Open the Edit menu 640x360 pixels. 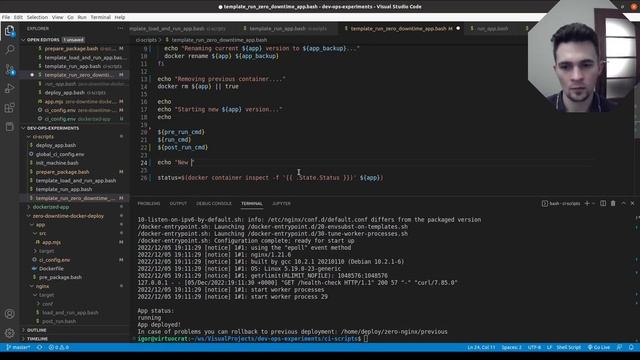click(18, 17)
